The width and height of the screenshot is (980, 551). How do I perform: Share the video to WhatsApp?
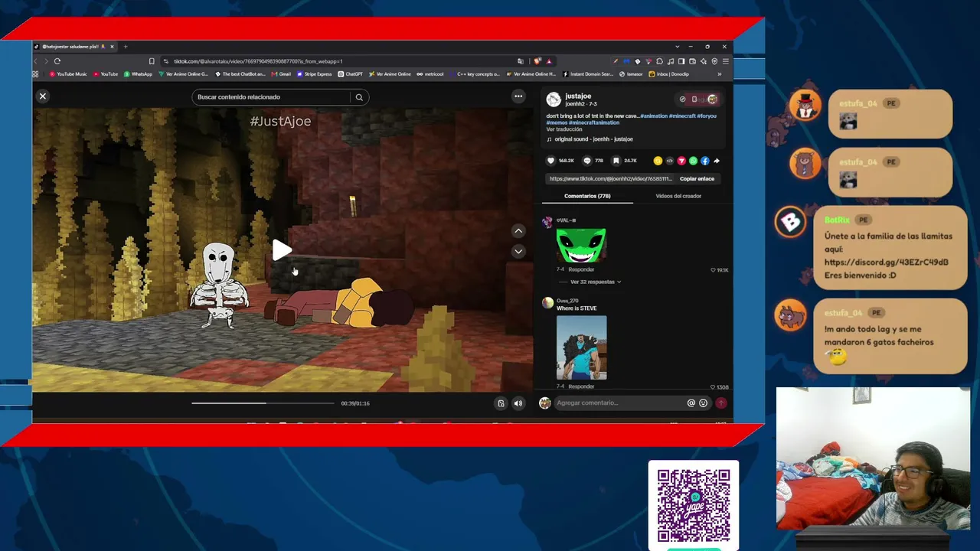693,161
